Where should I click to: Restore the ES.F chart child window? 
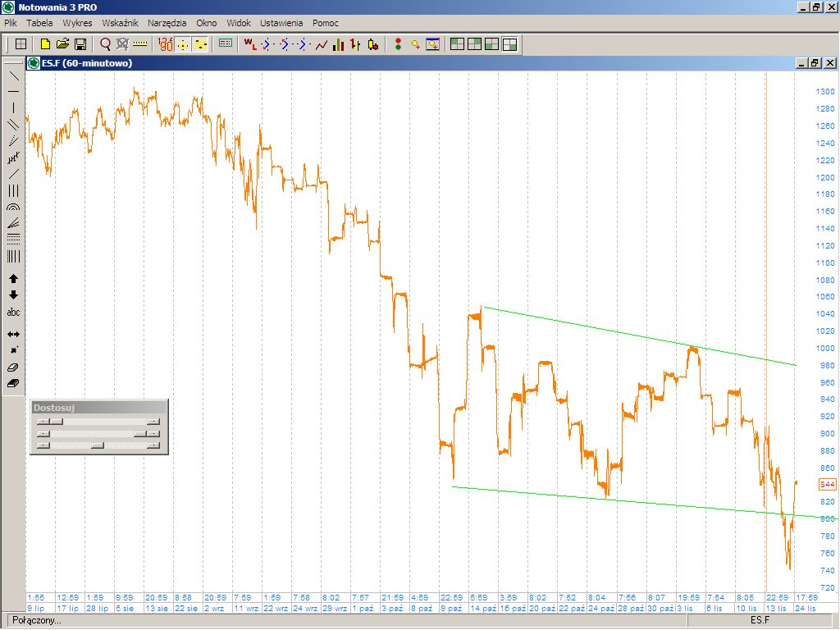815,63
